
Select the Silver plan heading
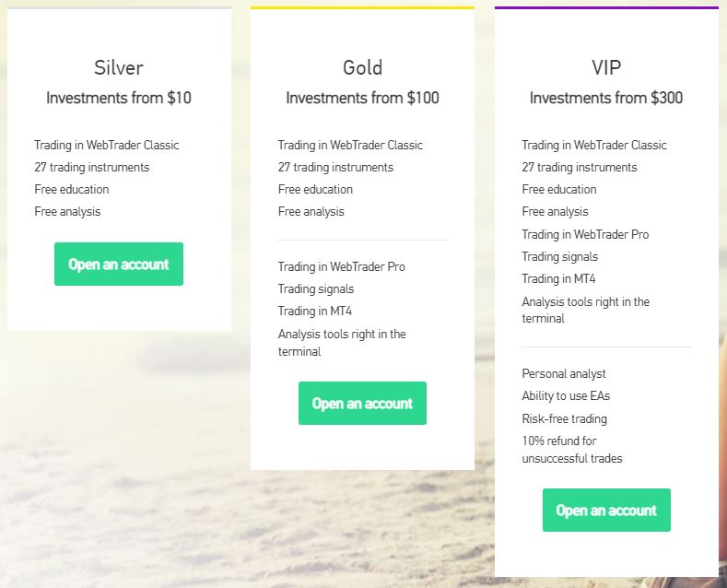pyautogui.click(x=119, y=67)
